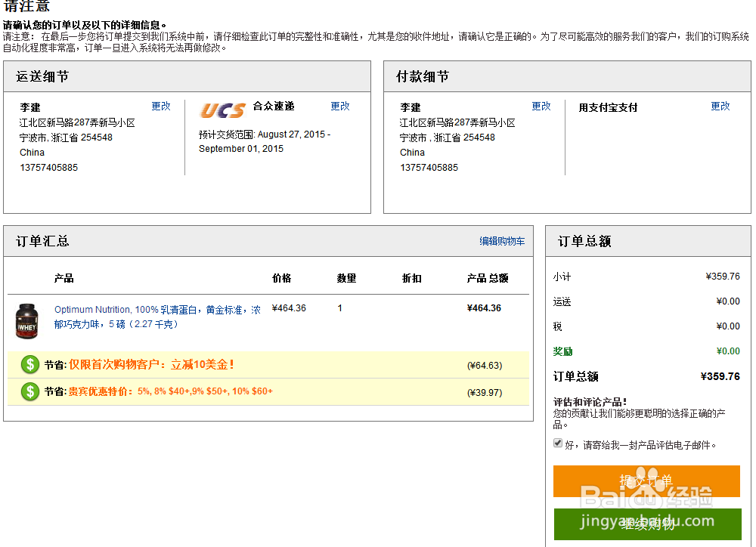756x547 pixels.
Task: Click the green savings icon beside 贵宾优惠特价
Action: 29,391
